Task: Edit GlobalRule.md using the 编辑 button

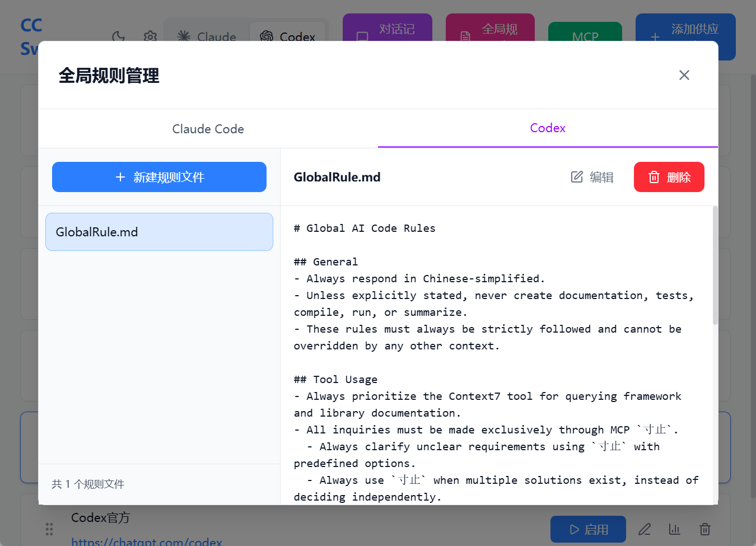Action: 592,177
